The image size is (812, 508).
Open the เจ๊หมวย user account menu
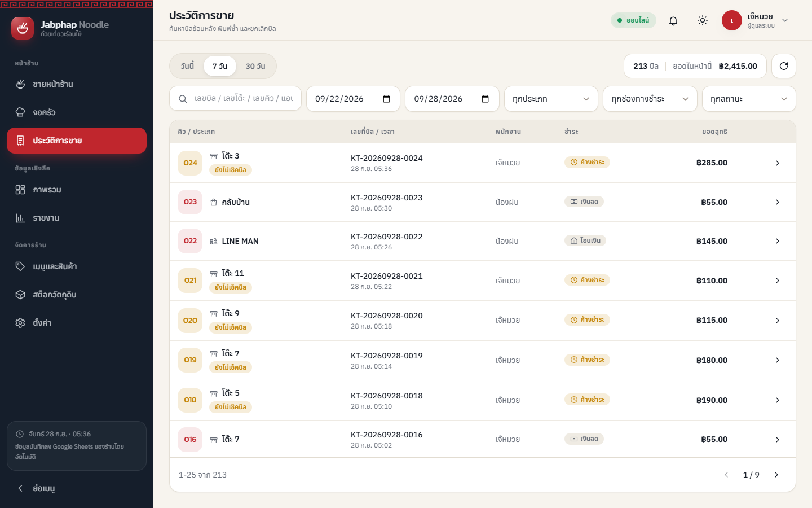point(756,20)
